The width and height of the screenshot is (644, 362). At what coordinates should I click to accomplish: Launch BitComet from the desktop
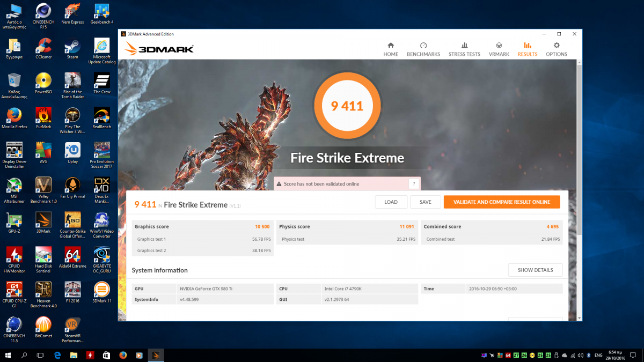[x=43, y=328]
